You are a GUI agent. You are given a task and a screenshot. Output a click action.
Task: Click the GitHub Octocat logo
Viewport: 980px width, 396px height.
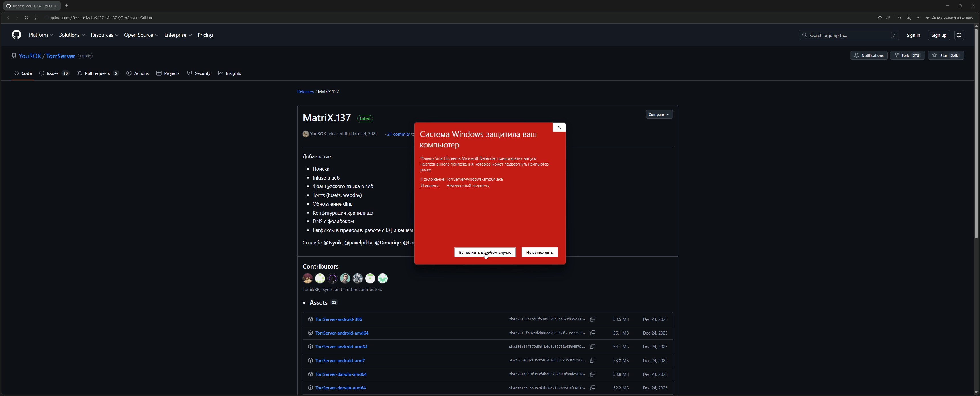click(16, 35)
